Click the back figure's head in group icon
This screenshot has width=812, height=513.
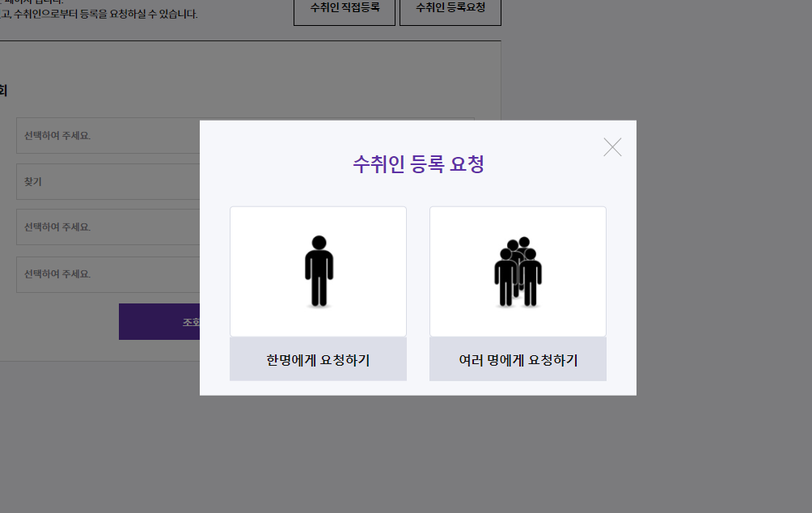point(524,241)
